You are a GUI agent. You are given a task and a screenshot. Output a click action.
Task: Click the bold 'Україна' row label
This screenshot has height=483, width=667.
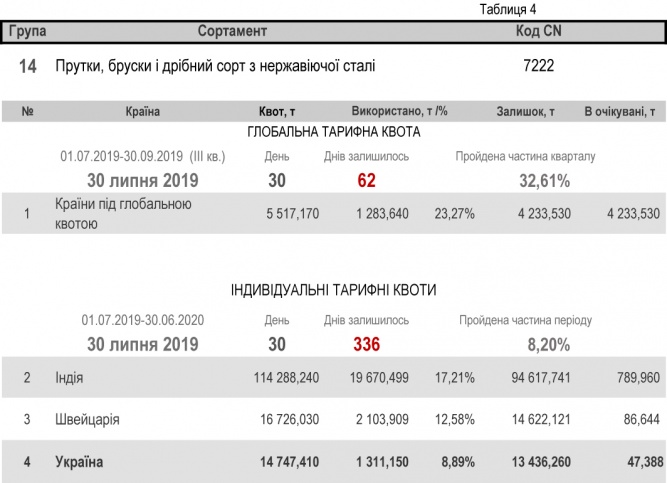pos(80,462)
